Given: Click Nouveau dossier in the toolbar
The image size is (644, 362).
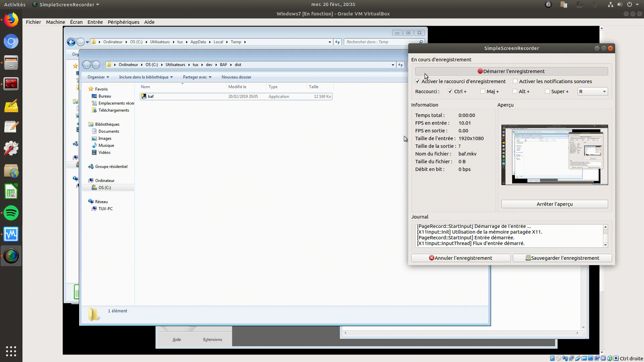Looking at the screenshot, I should [236, 77].
